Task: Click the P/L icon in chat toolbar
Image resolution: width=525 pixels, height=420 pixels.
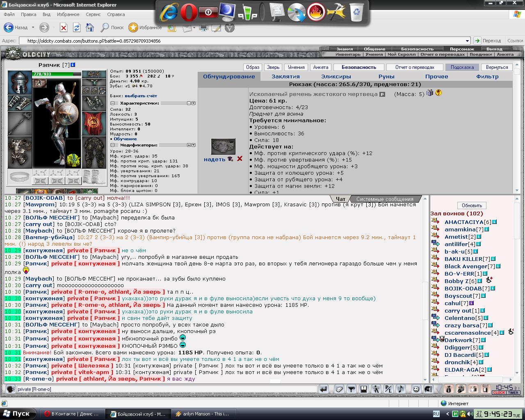Action: coord(388,389)
